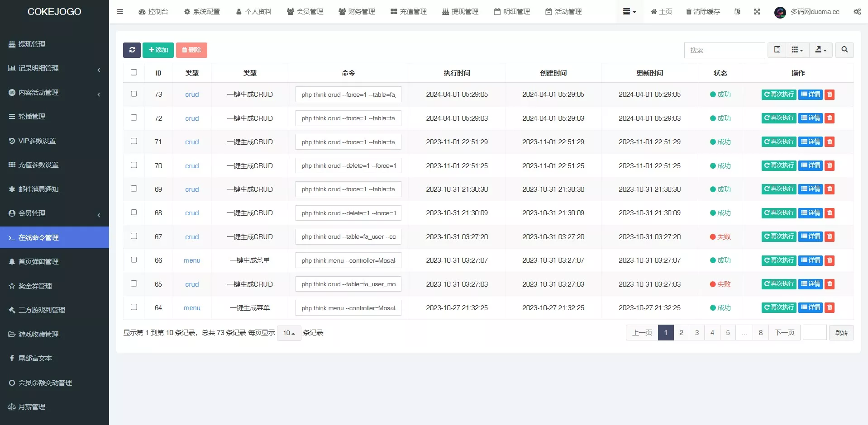Click the trash icon on record 73
868x425 pixels.
click(x=830, y=94)
